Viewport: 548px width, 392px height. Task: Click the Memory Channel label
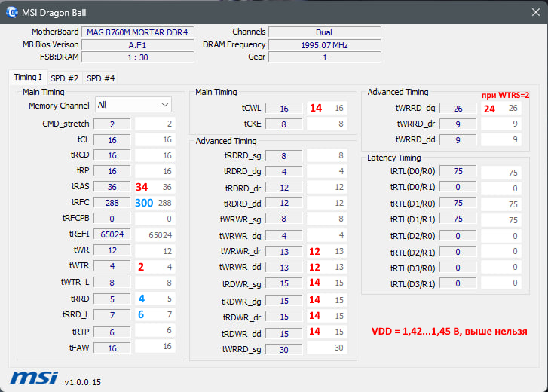click(x=59, y=106)
